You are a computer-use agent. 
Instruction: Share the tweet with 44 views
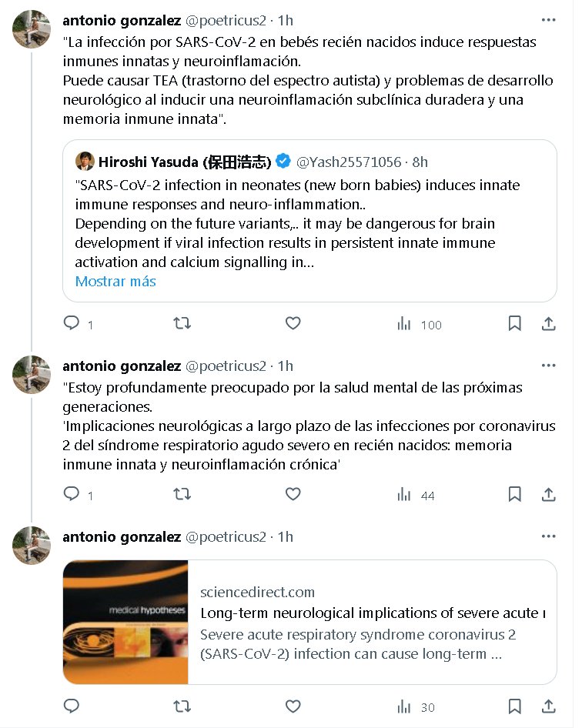549,495
